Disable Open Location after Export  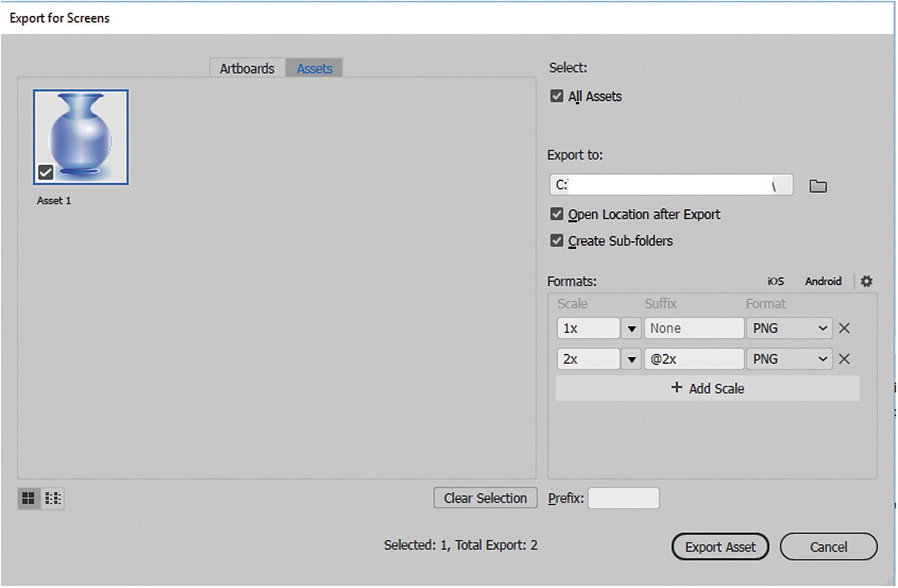tap(556, 214)
